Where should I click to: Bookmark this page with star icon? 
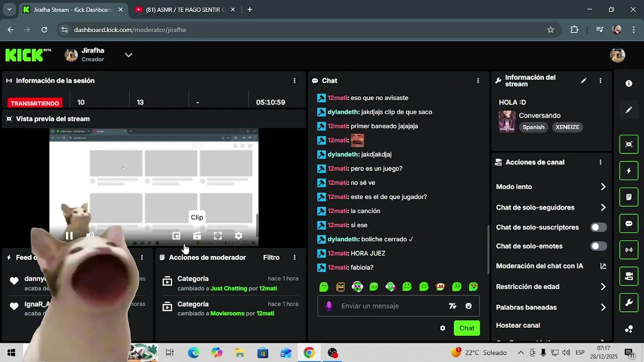tap(550, 30)
